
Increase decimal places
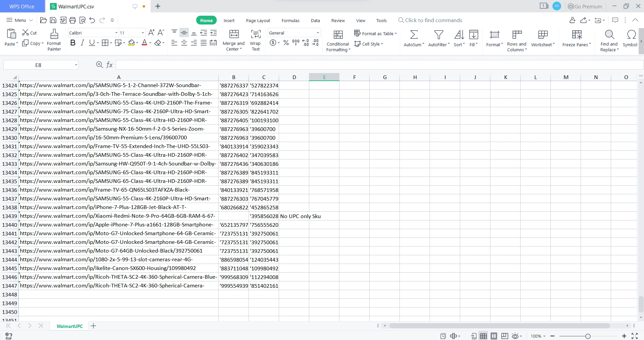tap(306, 43)
